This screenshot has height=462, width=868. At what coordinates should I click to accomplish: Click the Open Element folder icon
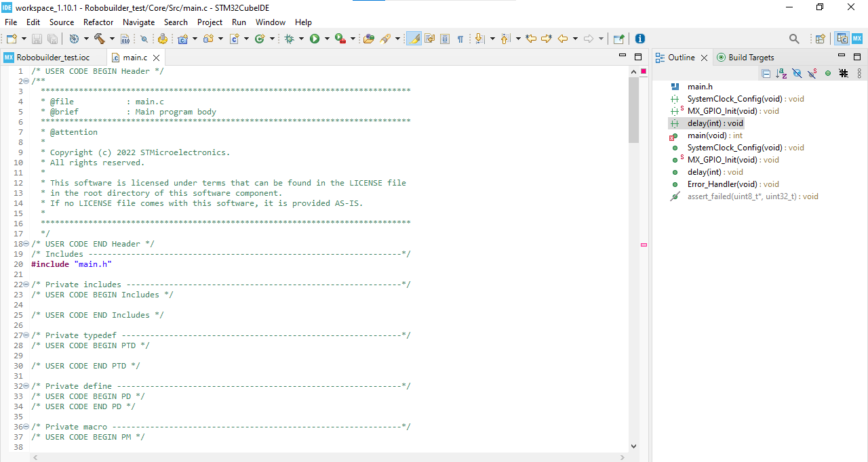[368, 39]
